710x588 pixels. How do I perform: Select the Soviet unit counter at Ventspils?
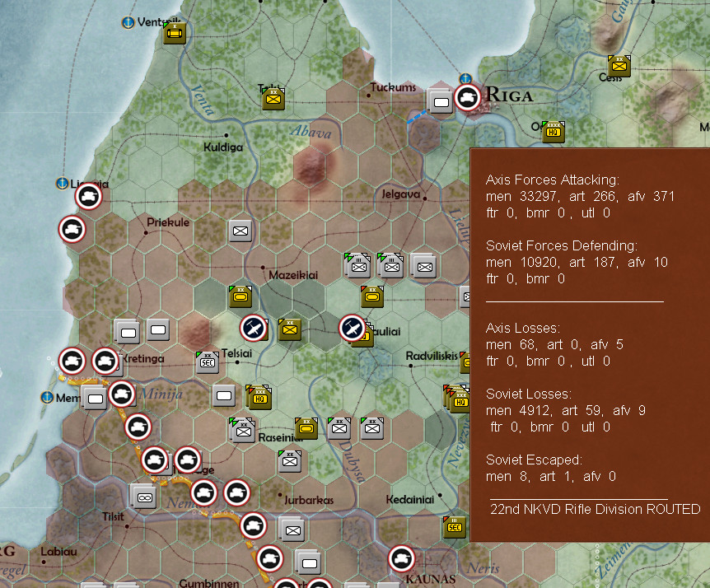point(175,33)
